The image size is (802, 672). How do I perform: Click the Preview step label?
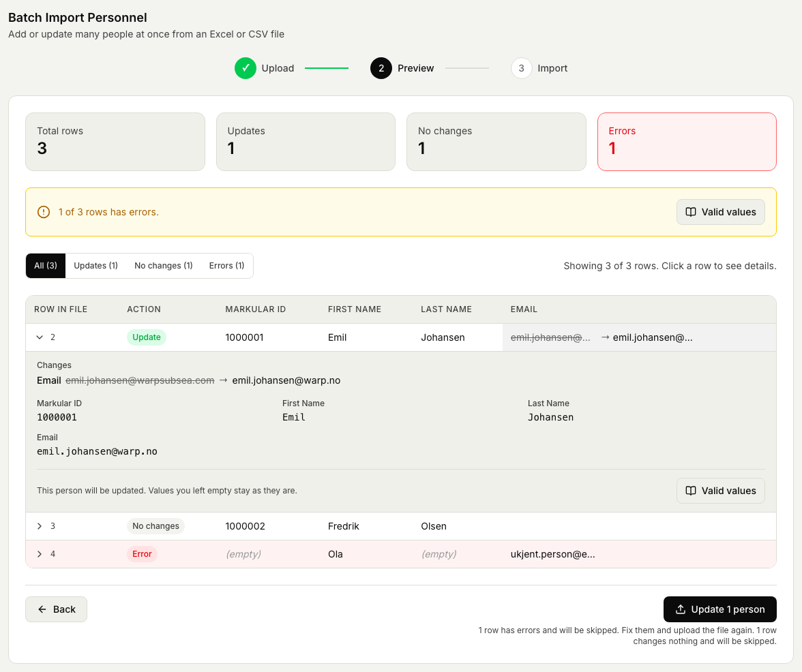(415, 68)
